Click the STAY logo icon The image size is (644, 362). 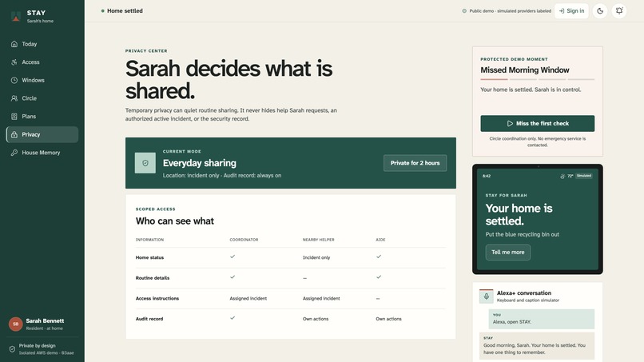point(16,16)
